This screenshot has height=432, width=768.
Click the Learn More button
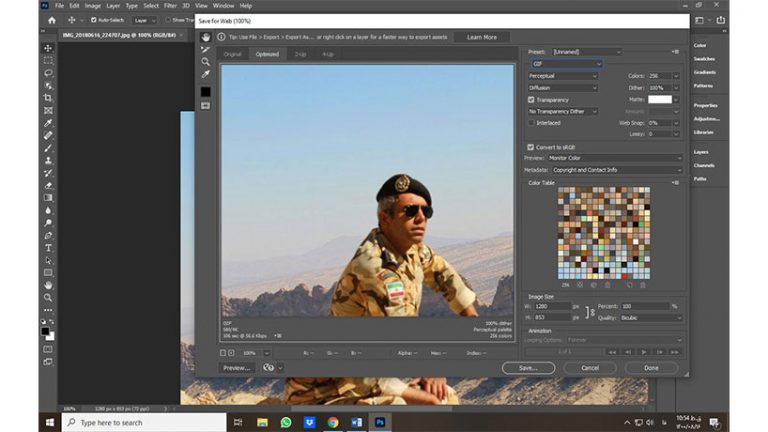pos(481,37)
